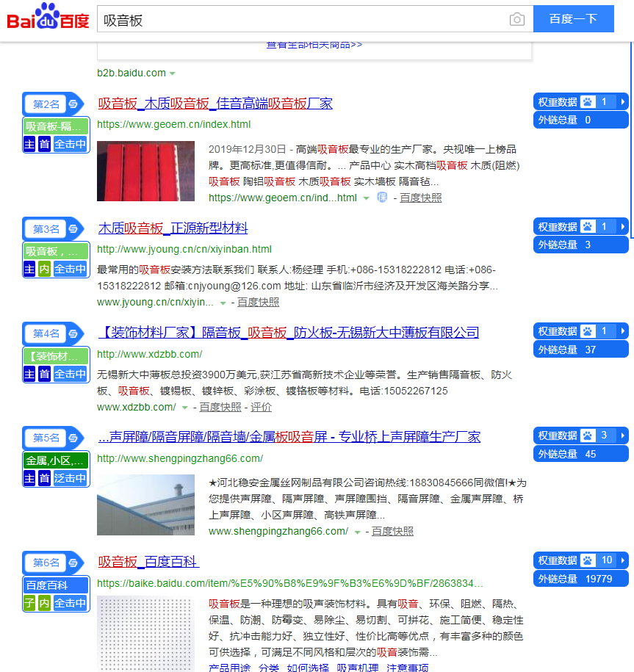This screenshot has width=634, height=672.
Task: Expand the b2b.baidu.com dropdown arrow
Action: coord(173,73)
